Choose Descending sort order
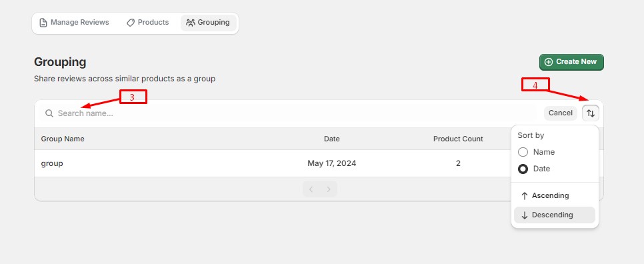644x264 pixels. coord(555,215)
